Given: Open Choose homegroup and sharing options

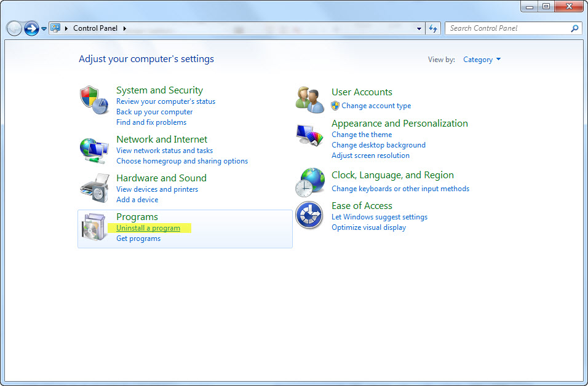Looking at the screenshot, I should point(182,161).
